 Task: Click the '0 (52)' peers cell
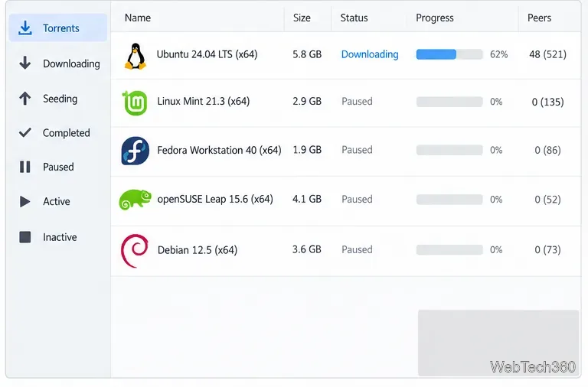548,200
